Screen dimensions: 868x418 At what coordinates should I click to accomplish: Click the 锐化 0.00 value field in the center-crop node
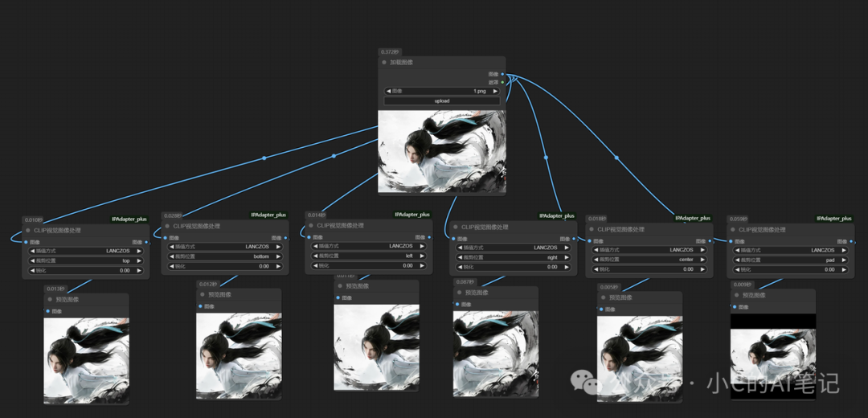tap(649, 269)
